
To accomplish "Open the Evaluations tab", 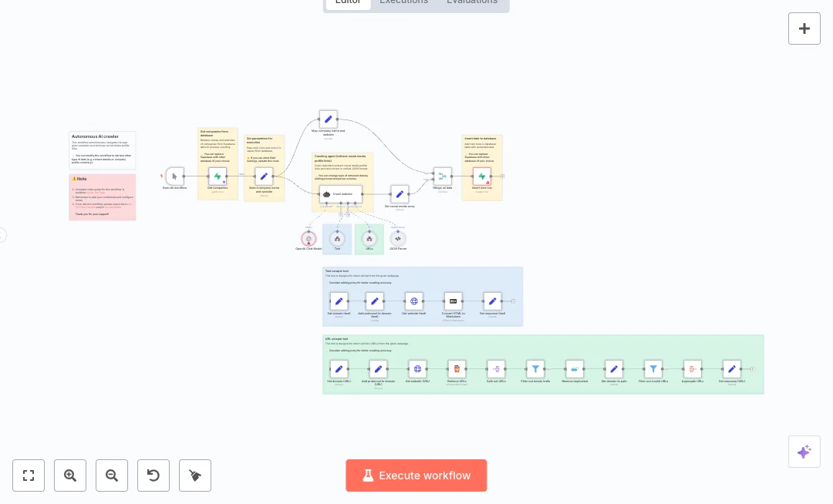I will click(x=472, y=2).
